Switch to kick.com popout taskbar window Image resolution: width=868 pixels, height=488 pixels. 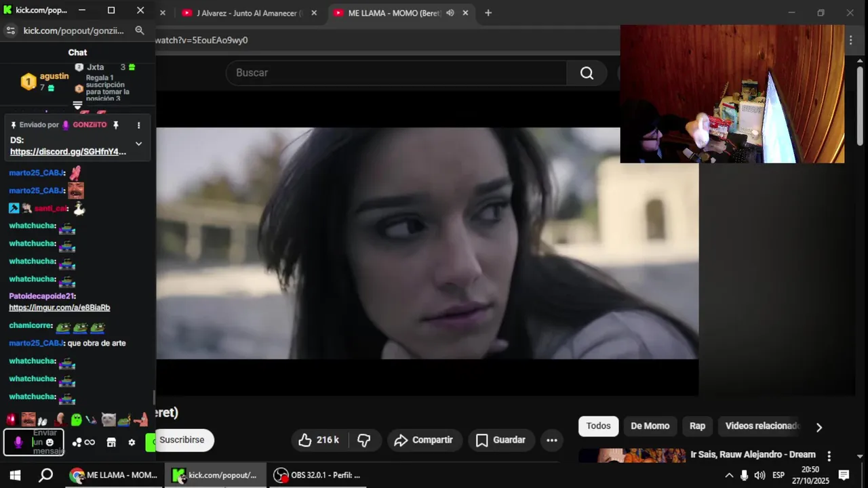coord(214,475)
